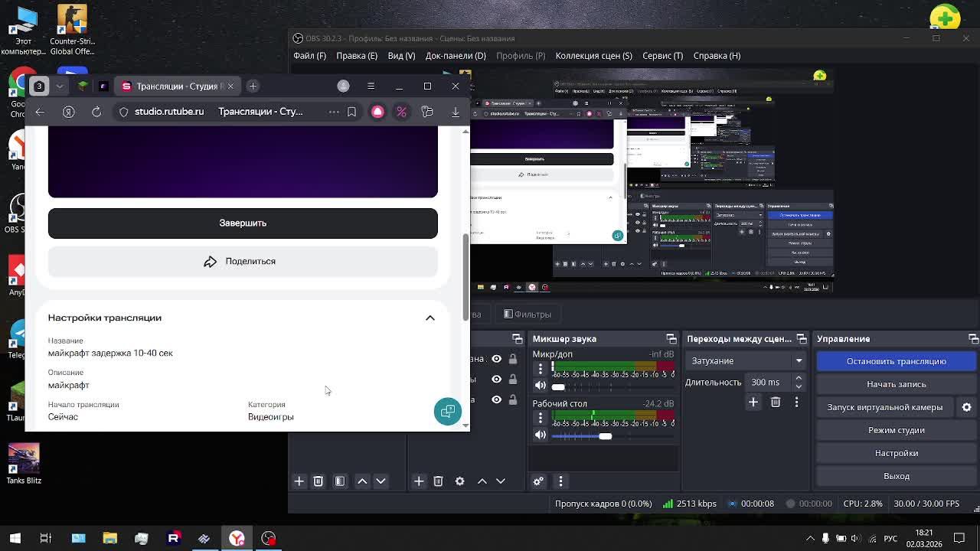Open OBS Настройки button
Viewport: 980px width, 551px height.
click(x=896, y=453)
